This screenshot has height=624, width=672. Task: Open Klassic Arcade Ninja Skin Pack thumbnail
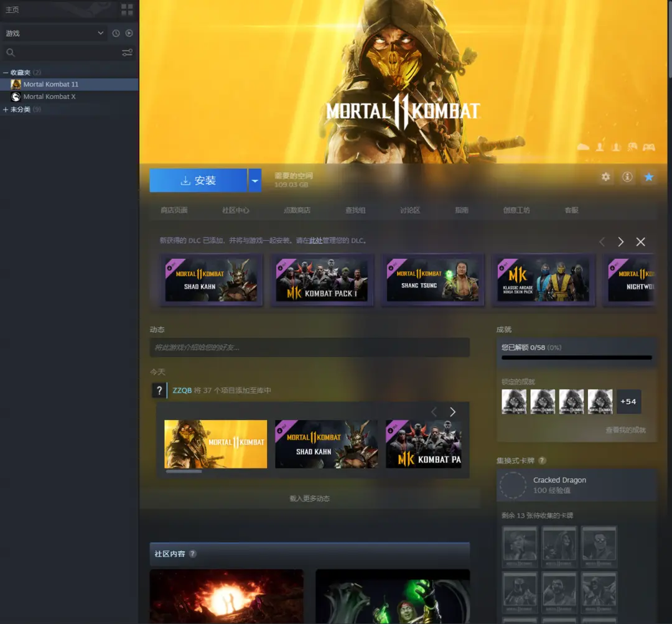(x=543, y=281)
